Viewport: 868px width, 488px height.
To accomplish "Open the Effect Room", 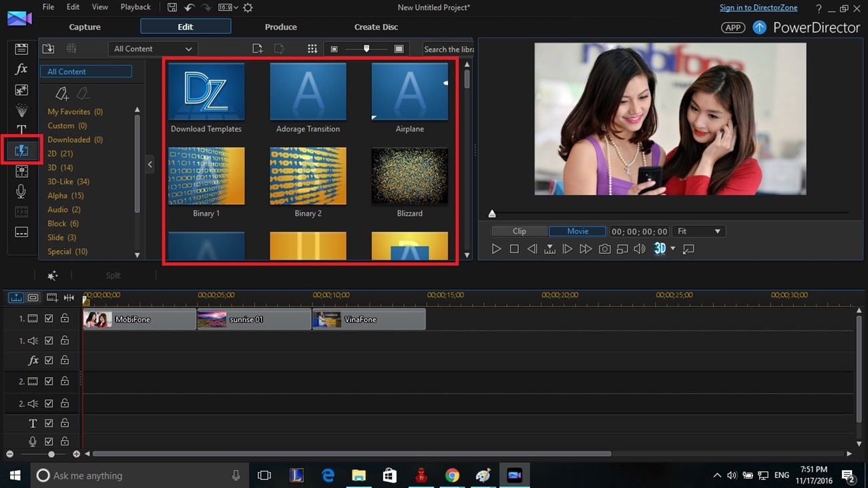I will click(21, 69).
